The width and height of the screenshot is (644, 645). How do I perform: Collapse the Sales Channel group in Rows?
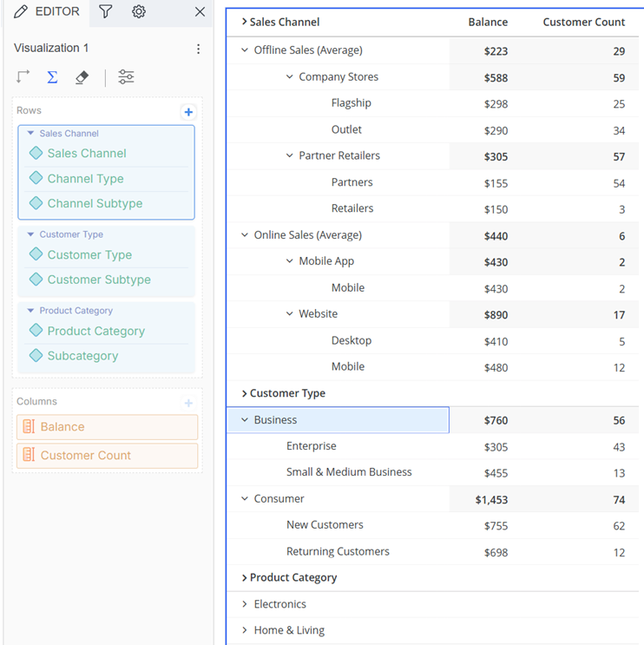pos(30,133)
